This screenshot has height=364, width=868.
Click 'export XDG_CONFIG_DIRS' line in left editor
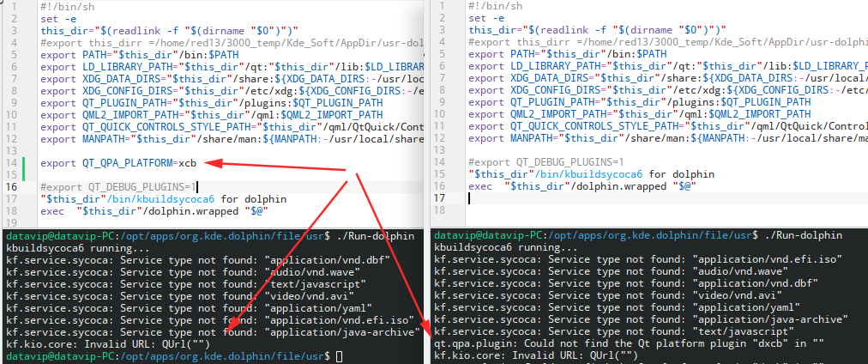point(232,91)
